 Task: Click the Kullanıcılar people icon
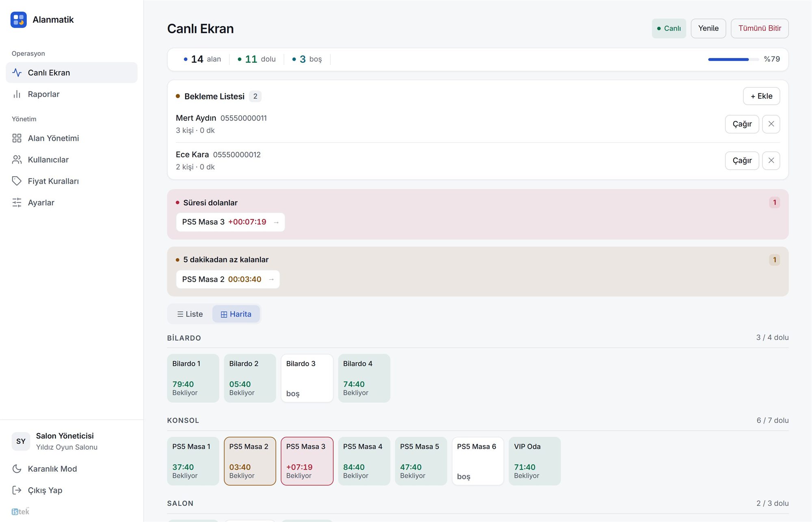tap(17, 160)
